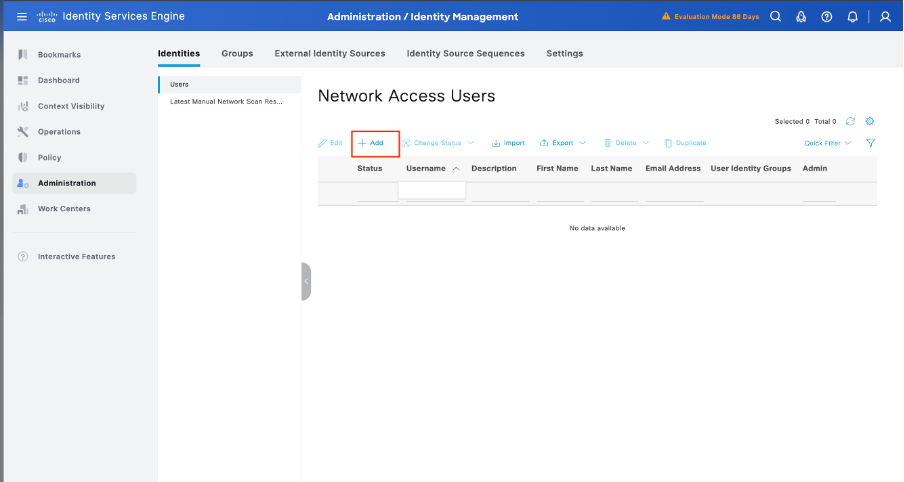The height and width of the screenshot is (482, 904).
Task: Click the Dashboard sidebar icon
Action: click(22, 80)
